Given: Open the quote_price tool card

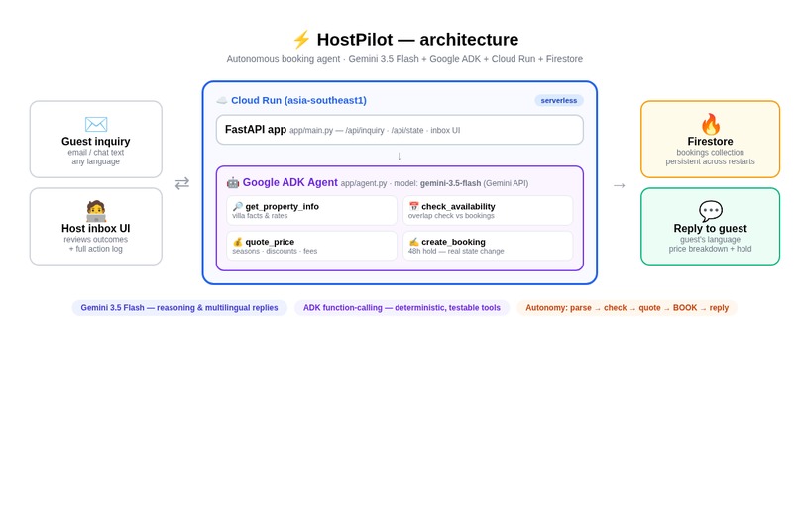Looking at the screenshot, I should pos(312,246).
